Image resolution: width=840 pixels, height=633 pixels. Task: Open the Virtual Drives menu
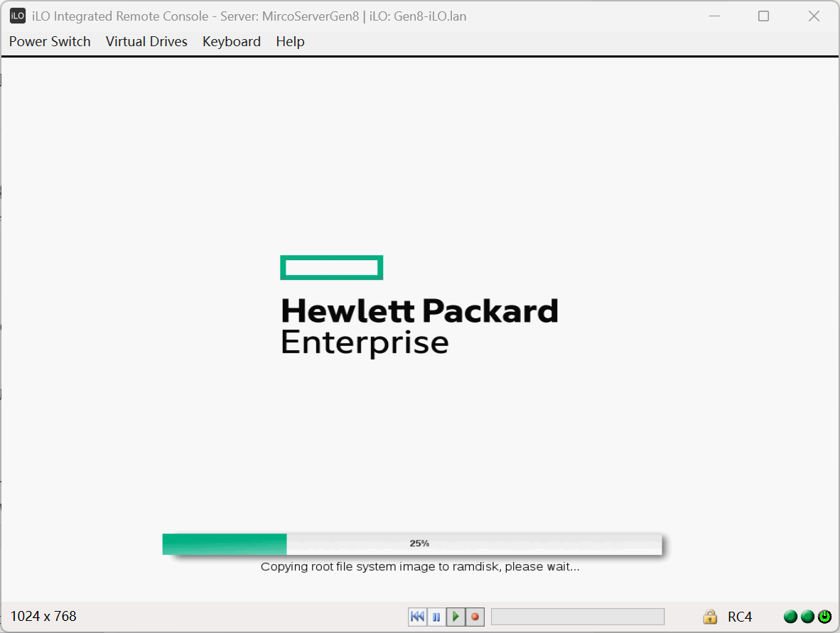click(146, 42)
